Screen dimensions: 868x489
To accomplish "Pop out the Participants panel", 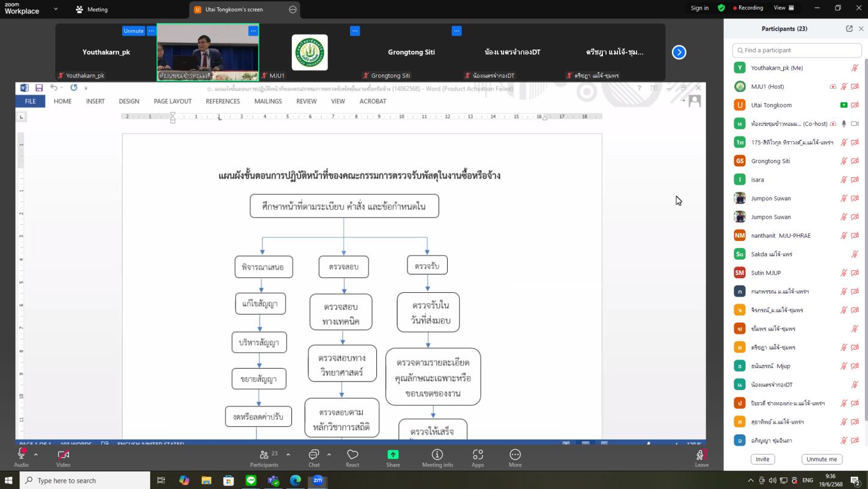I will 849,29.
